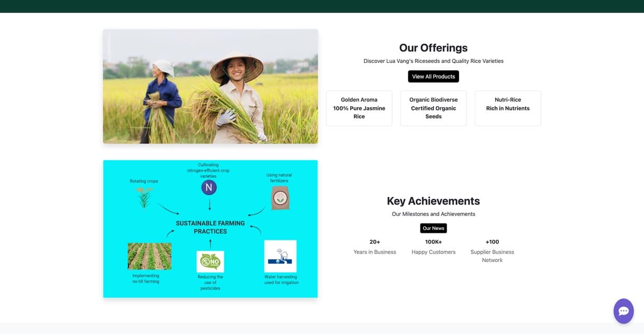Open the rice farmers harvest photo

(210, 86)
